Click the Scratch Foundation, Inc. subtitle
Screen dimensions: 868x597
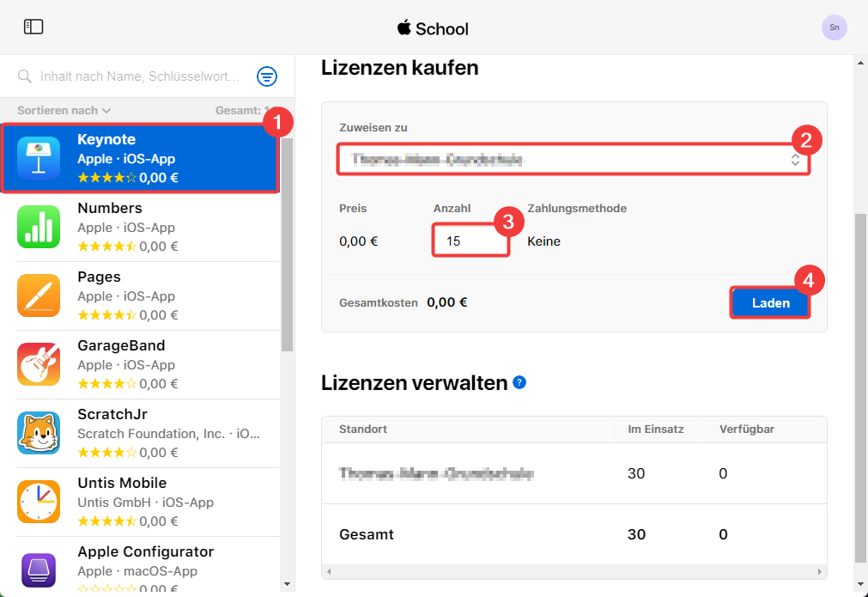[x=168, y=434]
